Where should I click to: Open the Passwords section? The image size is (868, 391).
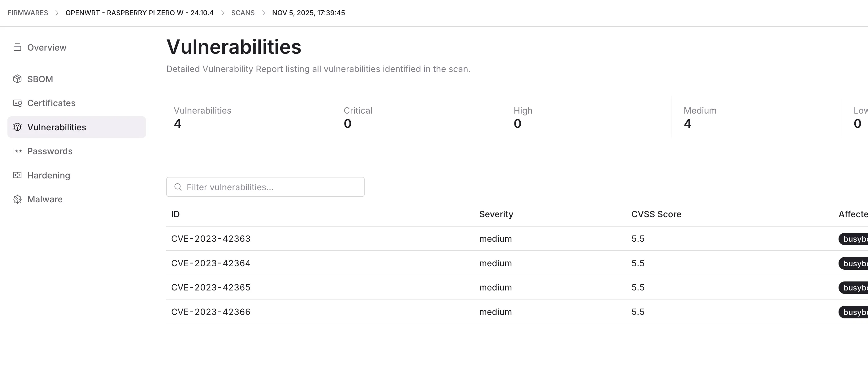pyautogui.click(x=50, y=151)
